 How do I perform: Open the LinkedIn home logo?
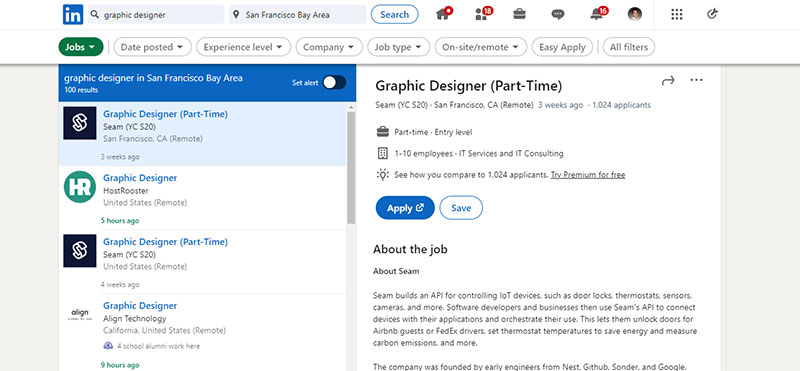click(73, 14)
